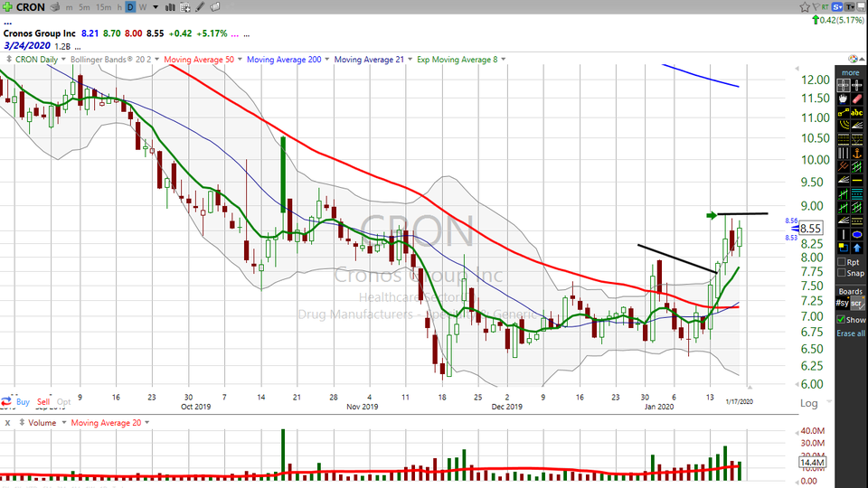Image resolution: width=868 pixels, height=488 pixels.
Task: Open the blue S dropdown button
Action: [x=837, y=7]
